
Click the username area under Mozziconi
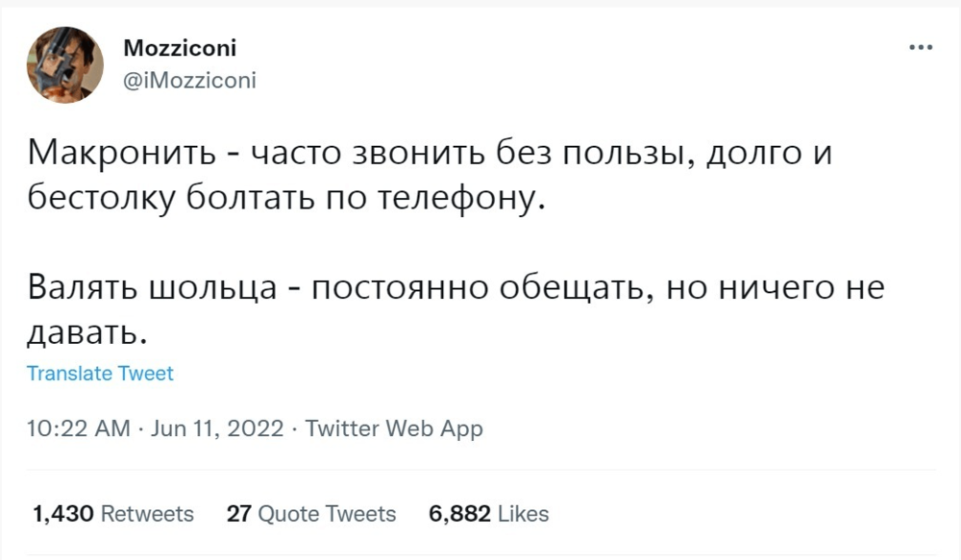click(x=188, y=81)
